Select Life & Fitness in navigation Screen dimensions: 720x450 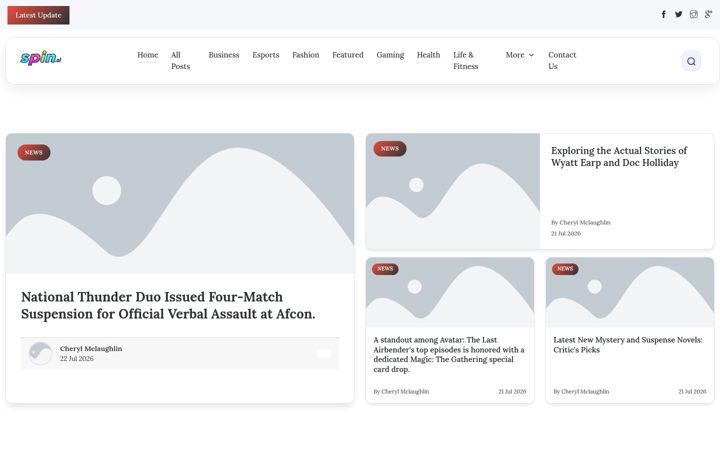466,61
